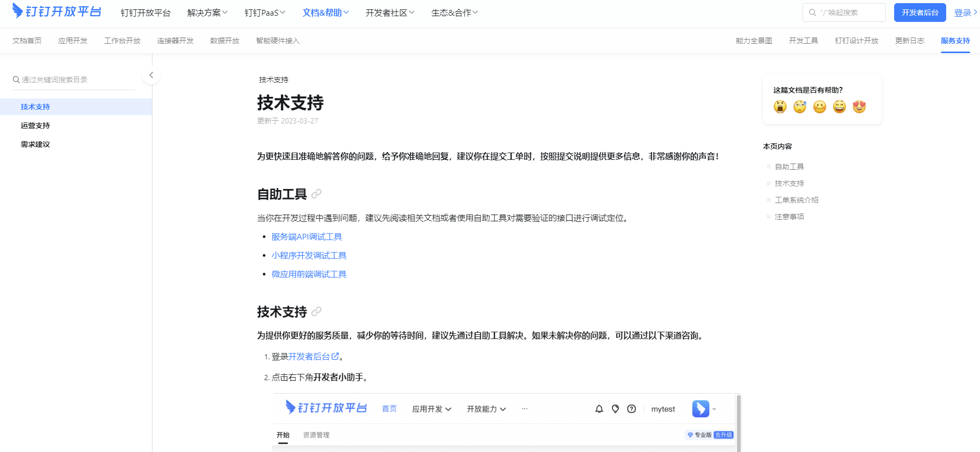Jump to 技术支持 in page contents
Image resolution: width=980 pixels, height=452 pixels.
[790, 183]
